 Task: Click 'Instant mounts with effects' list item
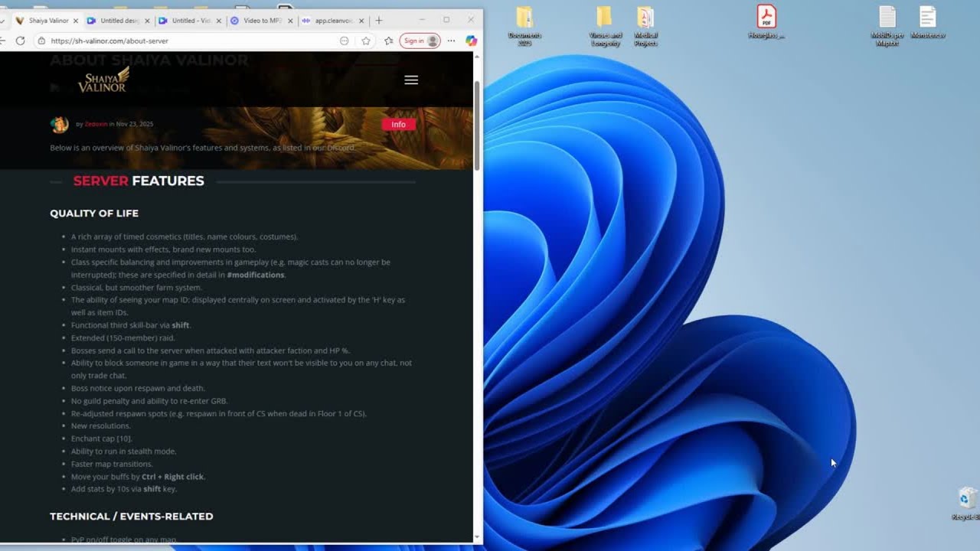[164, 249]
